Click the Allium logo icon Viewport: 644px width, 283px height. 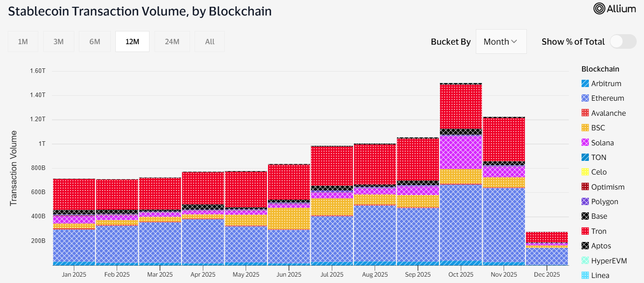click(599, 9)
